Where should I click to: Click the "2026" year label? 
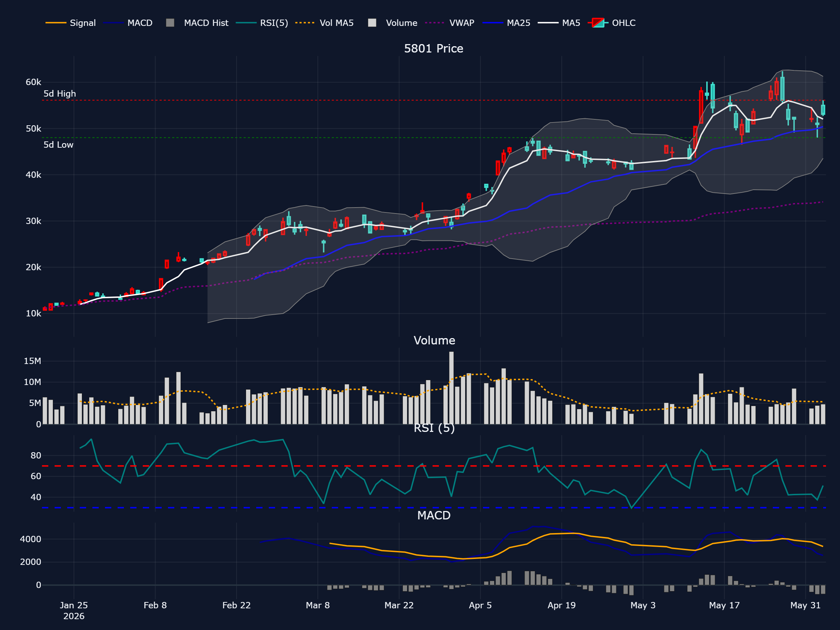(x=73, y=616)
